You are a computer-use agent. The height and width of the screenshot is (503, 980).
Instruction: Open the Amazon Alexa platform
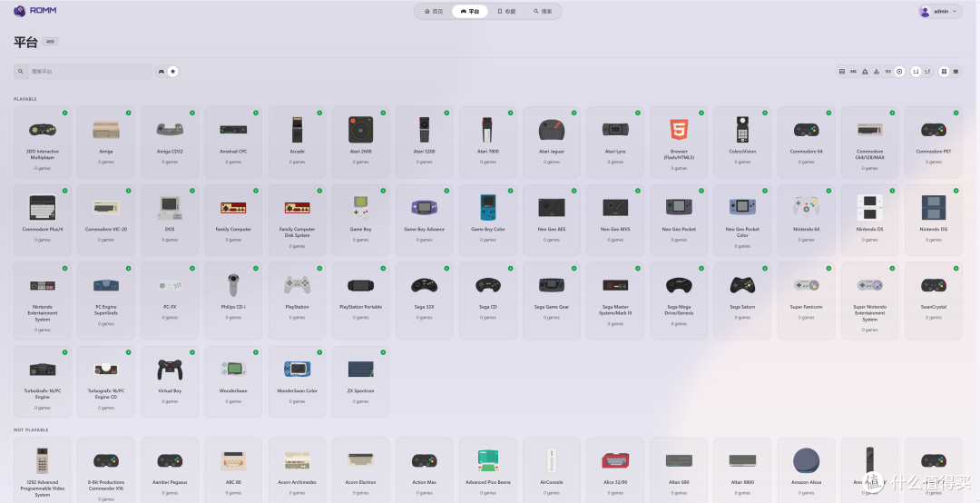pyautogui.click(x=807, y=469)
